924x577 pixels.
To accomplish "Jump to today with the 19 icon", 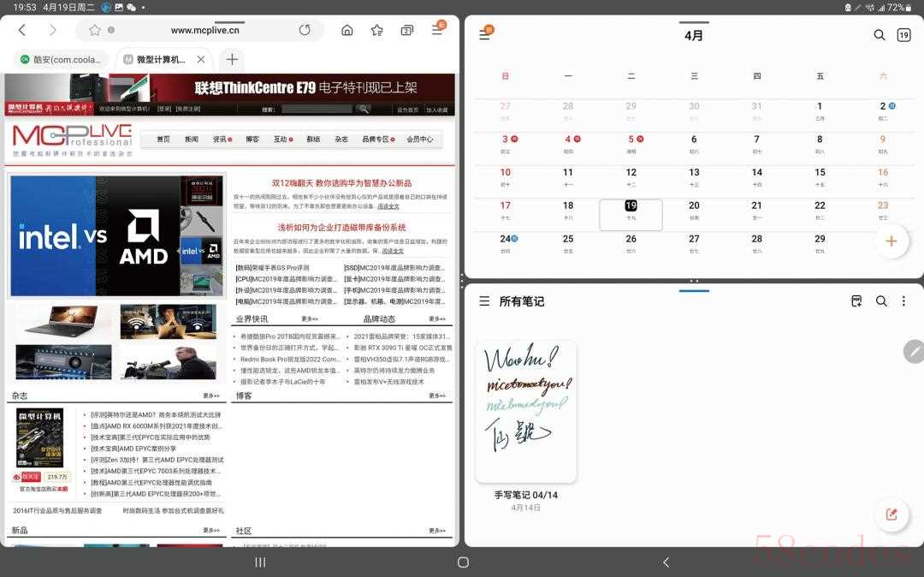I will tap(903, 35).
